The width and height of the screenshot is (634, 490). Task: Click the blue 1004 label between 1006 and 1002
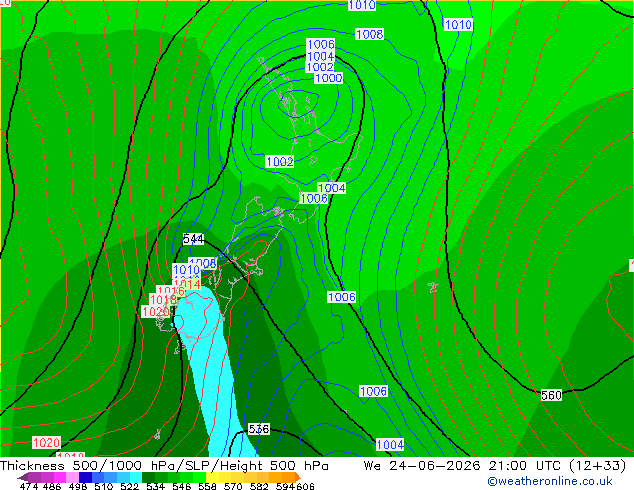321,56
